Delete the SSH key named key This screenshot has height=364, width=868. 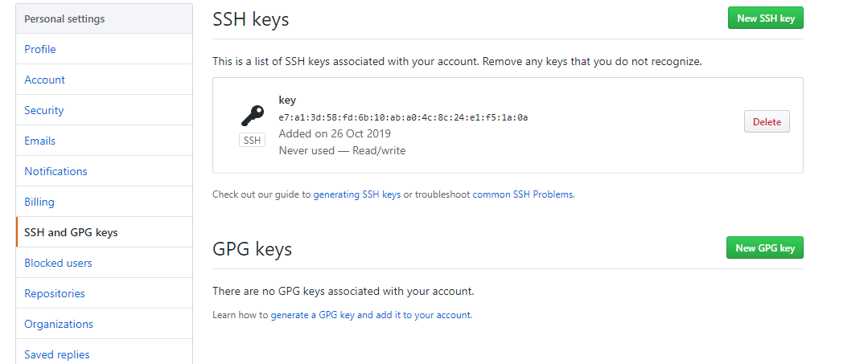click(767, 122)
